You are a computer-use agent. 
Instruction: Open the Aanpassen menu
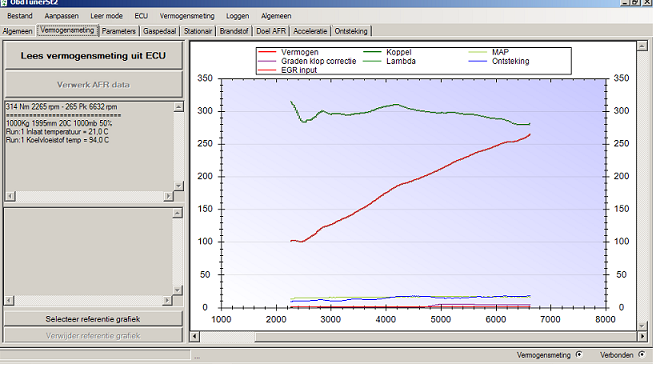click(x=62, y=16)
